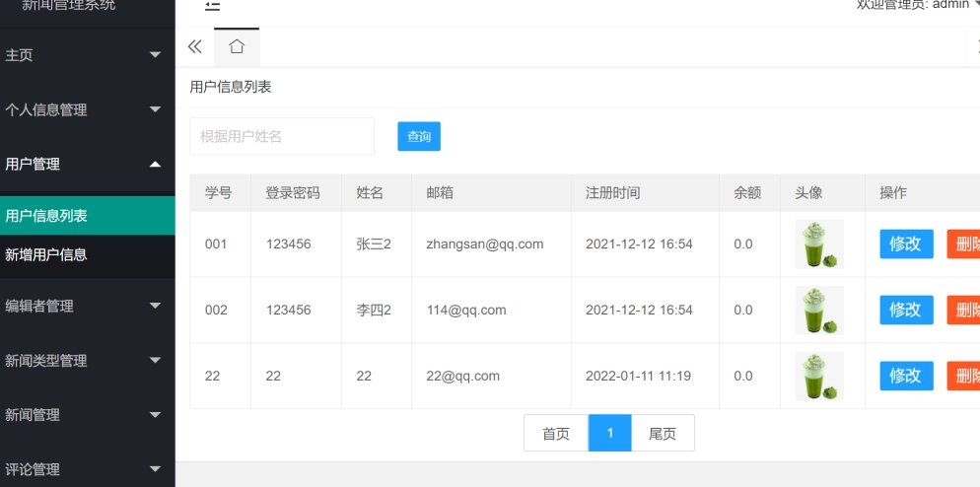980x487 pixels.
Task: Open the 新闻类型管理 sidebar menu
Action: (x=88, y=361)
